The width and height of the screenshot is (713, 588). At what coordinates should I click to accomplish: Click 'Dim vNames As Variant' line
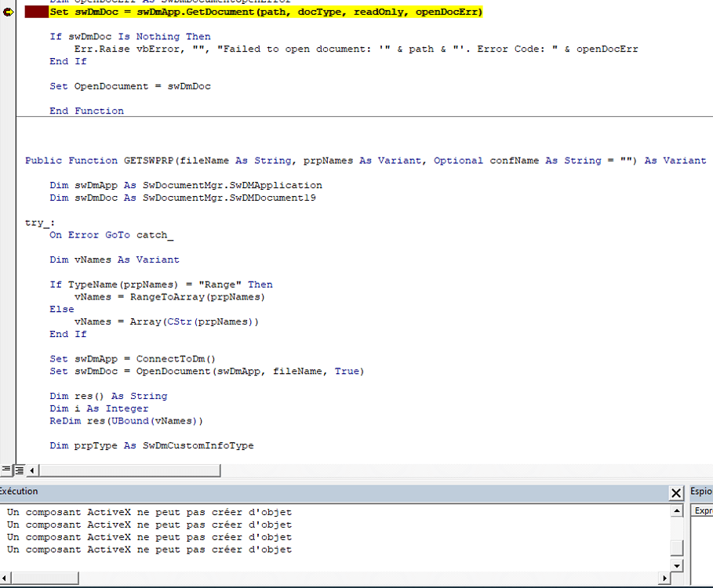point(115,260)
